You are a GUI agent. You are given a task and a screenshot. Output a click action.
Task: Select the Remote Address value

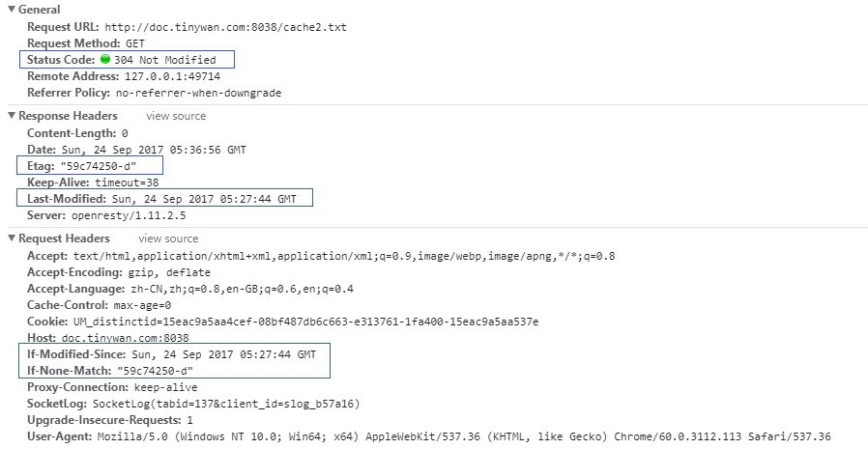point(172,76)
